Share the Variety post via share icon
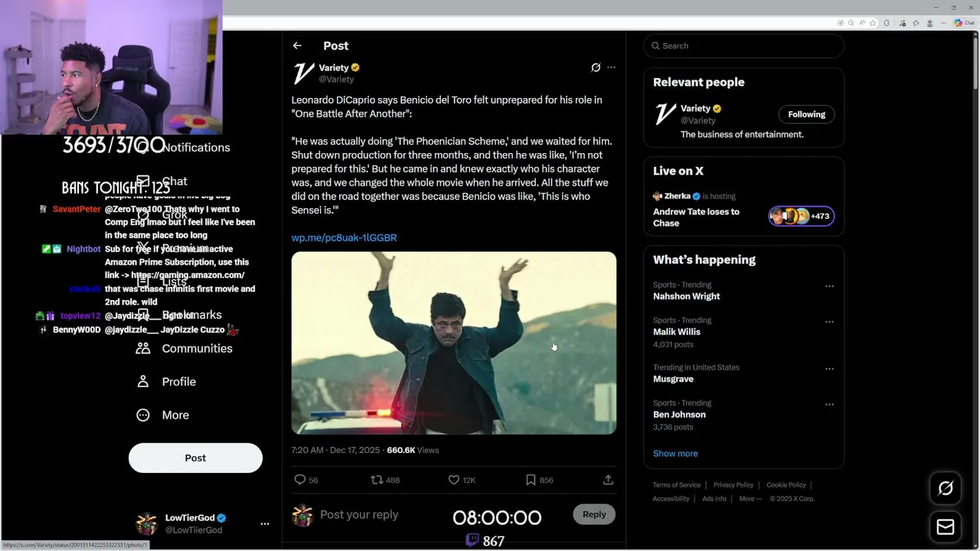 pyautogui.click(x=608, y=480)
